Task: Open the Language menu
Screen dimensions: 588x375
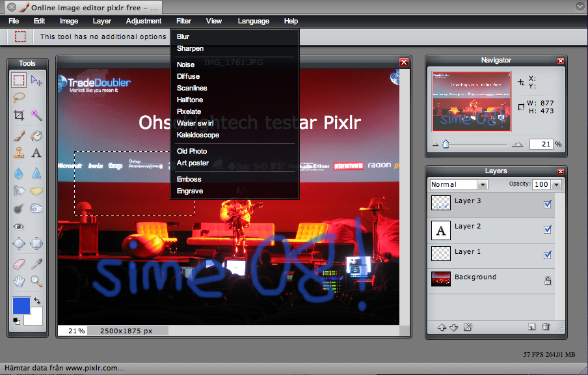Action: (254, 21)
